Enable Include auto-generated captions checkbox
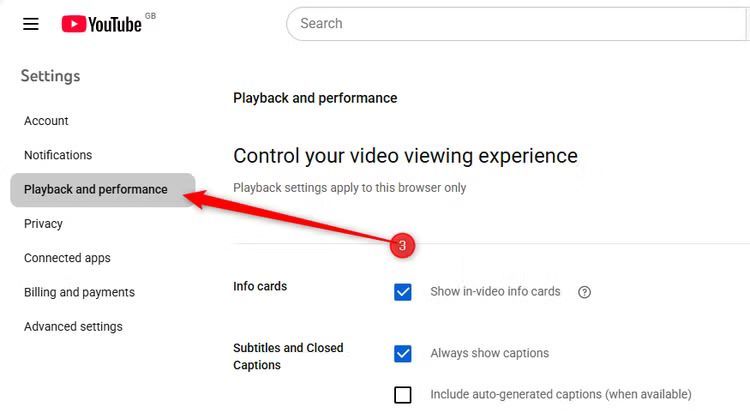750x418 pixels. click(x=403, y=395)
